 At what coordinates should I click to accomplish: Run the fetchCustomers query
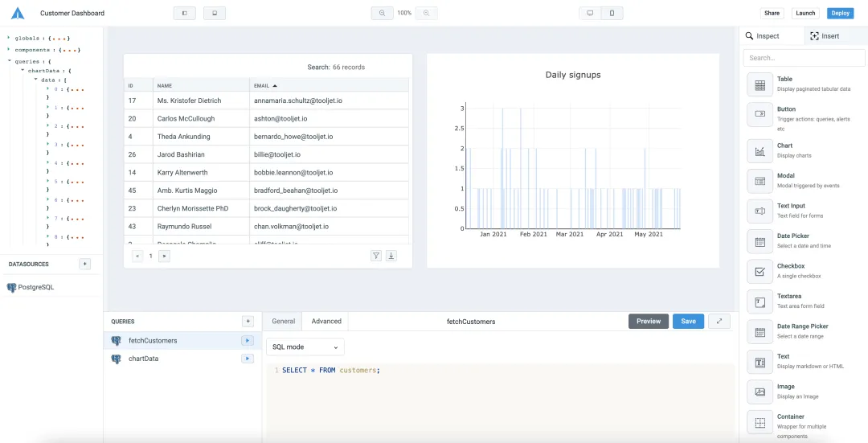[248, 341]
